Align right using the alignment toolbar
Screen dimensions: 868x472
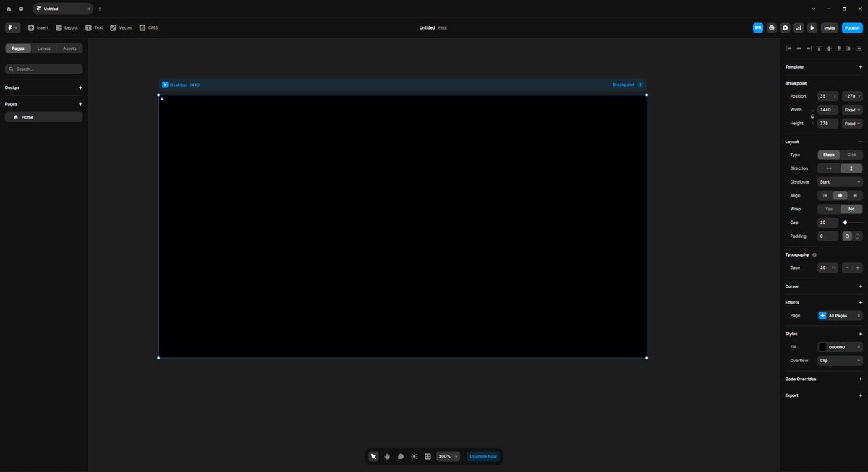pyautogui.click(x=809, y=48)
